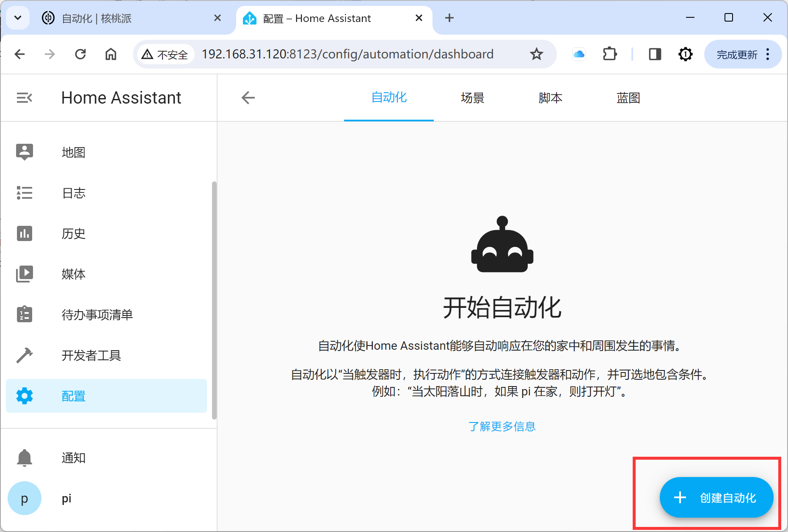Screen dimensions: 788x532
Task: Click the 不安全 not-secure site info chip
Action: tap(165, 54)
